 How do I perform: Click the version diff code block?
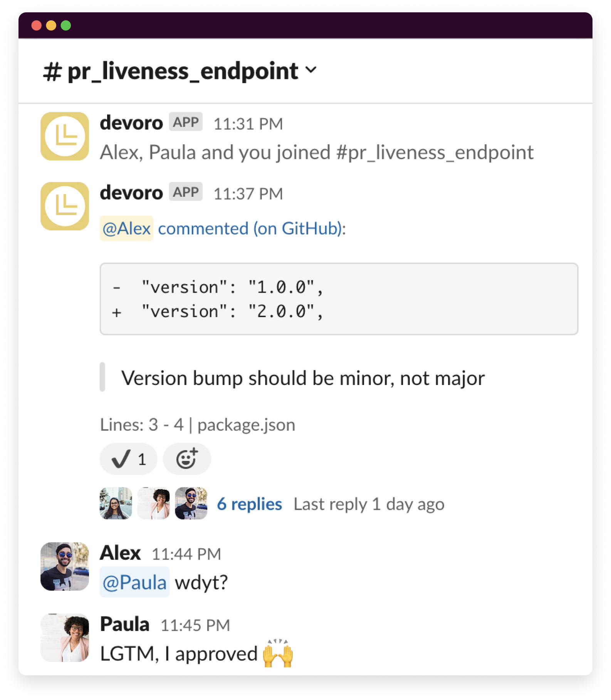pyautogui.click(x=339, y=299)
